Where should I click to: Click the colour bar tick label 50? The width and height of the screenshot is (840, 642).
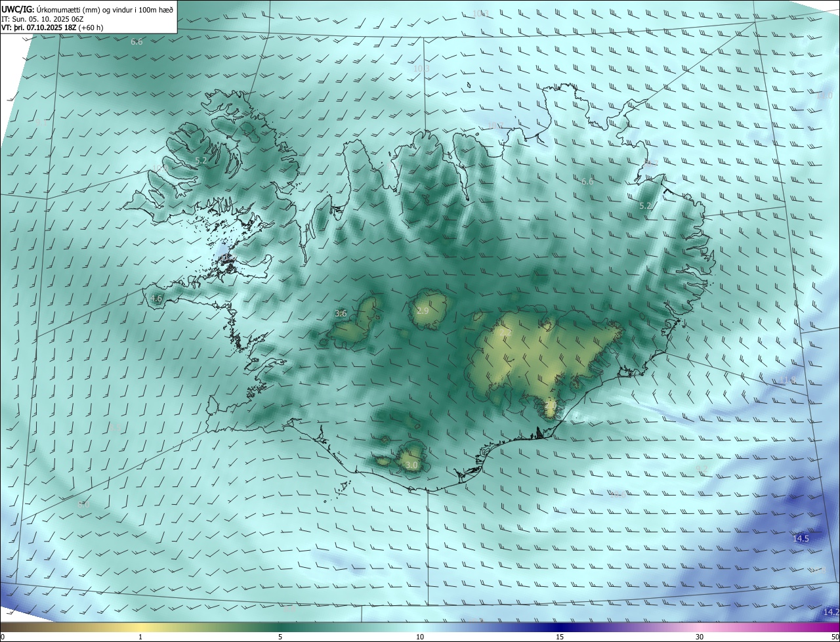(835, 637)
